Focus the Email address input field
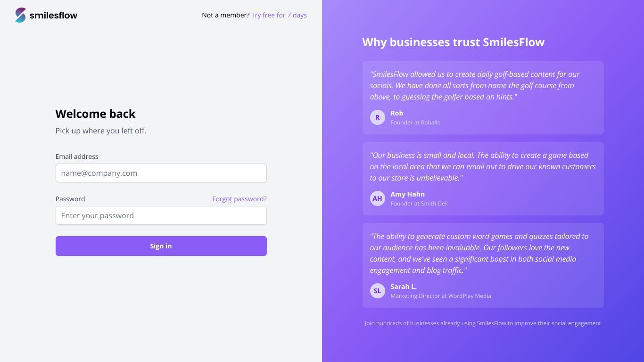Image resolution: width=644 pixels, height=362 pixels. coord(161,173)
